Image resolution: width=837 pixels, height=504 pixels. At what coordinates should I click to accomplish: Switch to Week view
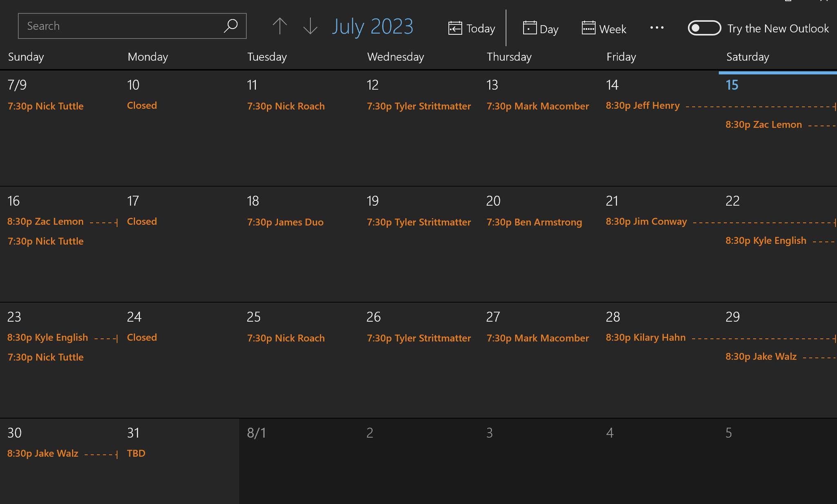coord(604,29)
